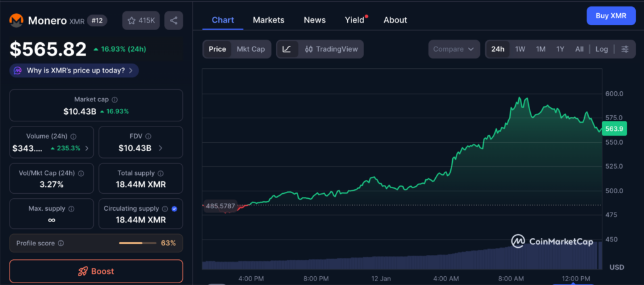Click the Profile score progress bar
644x285 pixels.
pos(138,243)
